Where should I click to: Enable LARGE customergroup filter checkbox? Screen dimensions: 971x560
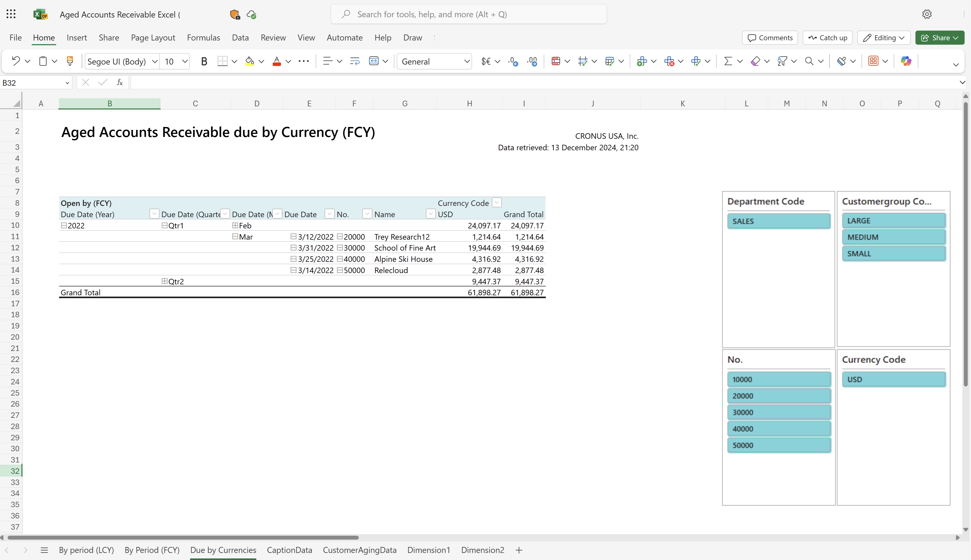[893, 220]
